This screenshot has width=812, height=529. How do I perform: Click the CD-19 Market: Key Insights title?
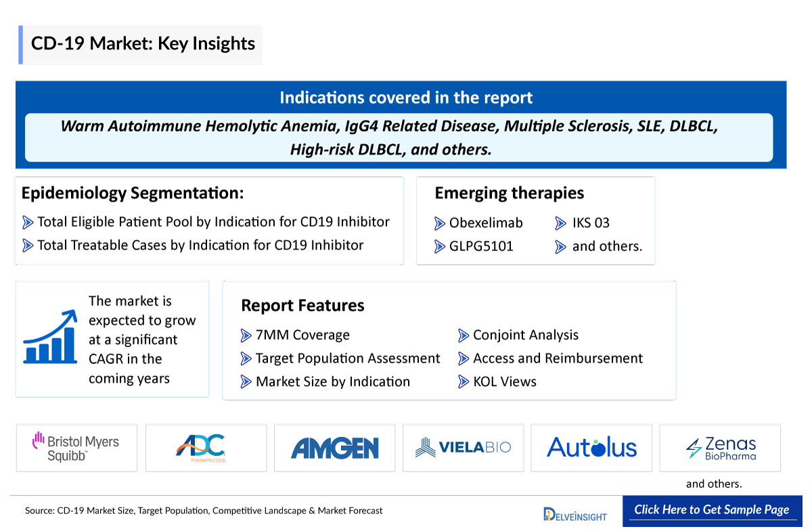coord(143,44)
